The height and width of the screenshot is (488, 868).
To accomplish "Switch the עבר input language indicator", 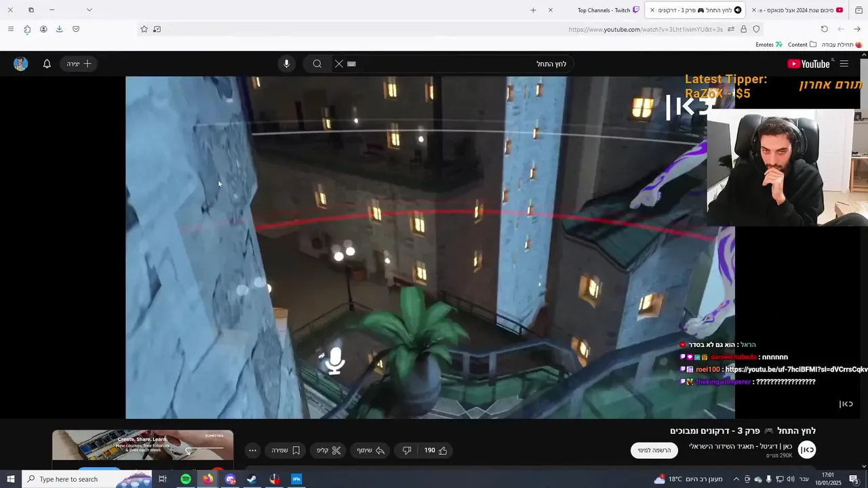I will click(x=804, y=479).
